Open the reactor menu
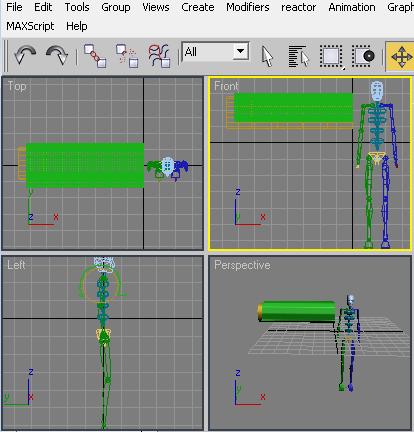414x432 pixels. [x=298, y=7]
